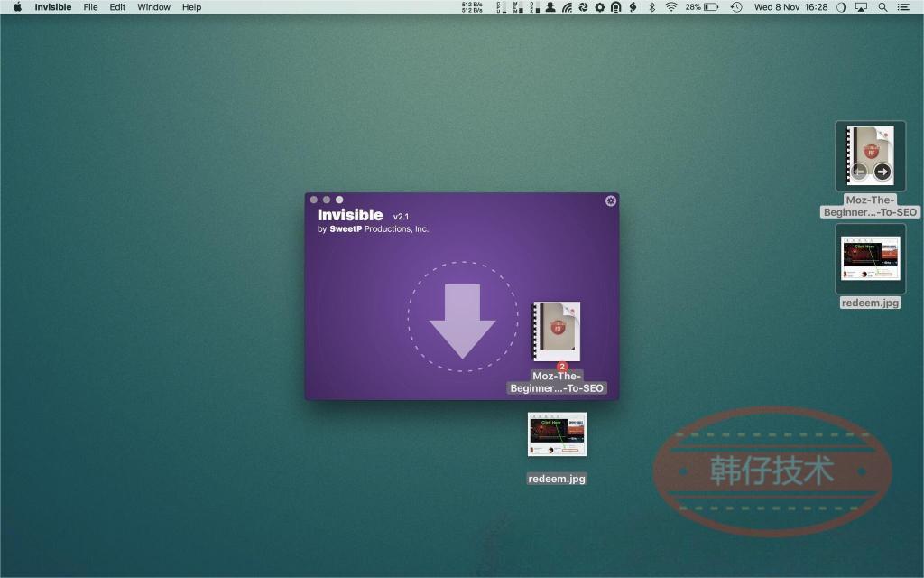
Task: Click the arch-shaped tunnel menu bar icon
Action: (615, 7)
